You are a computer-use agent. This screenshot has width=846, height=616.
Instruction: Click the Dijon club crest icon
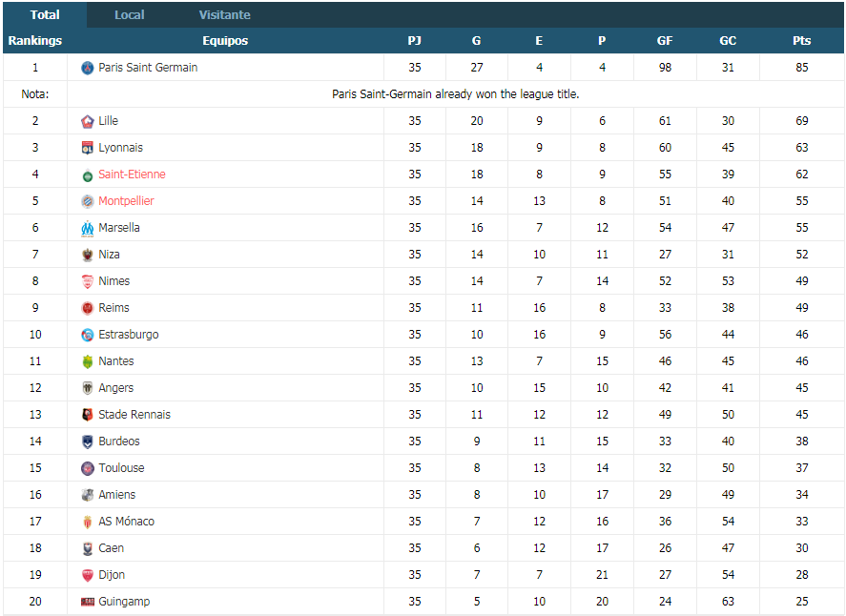click(x=88, y=575)
